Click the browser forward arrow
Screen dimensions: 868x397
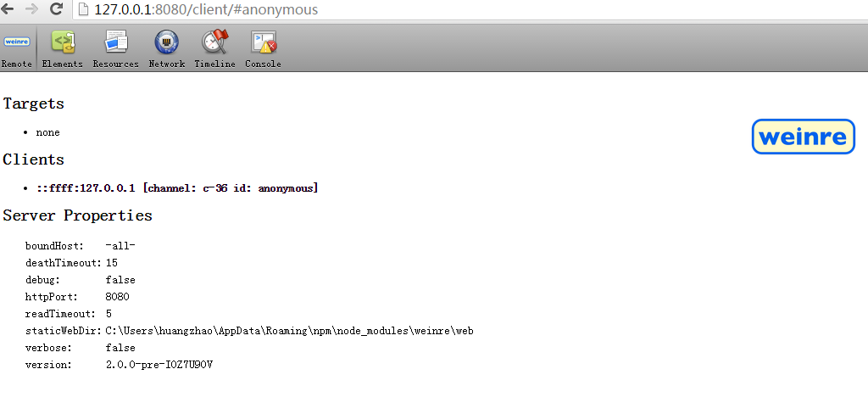32,10
